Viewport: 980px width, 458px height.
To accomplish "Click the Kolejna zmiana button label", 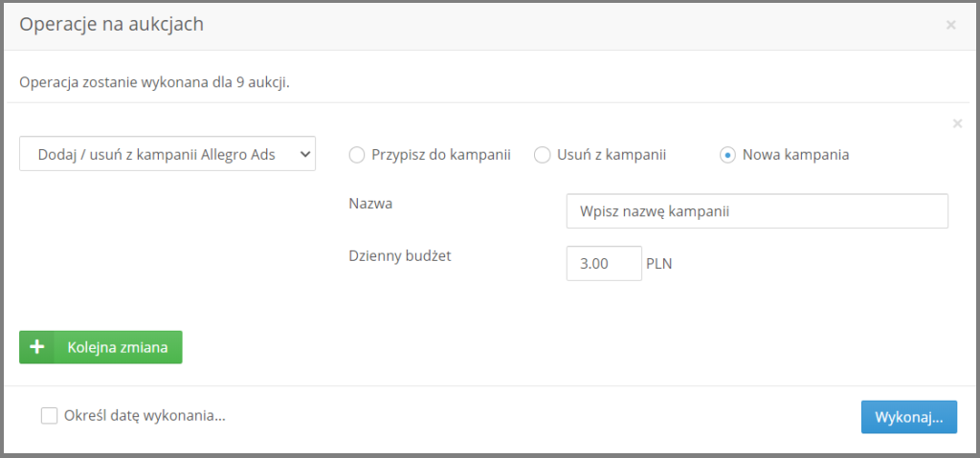I will tap(118, 347).
